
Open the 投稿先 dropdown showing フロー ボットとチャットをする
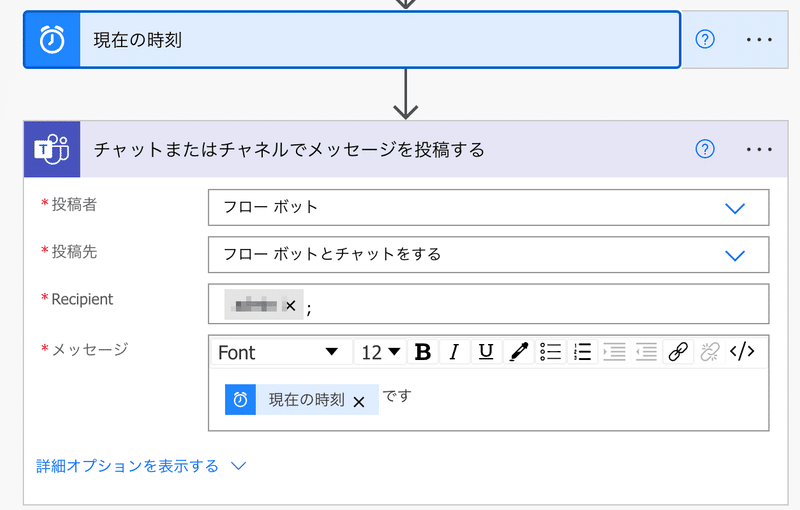point(488,254)
